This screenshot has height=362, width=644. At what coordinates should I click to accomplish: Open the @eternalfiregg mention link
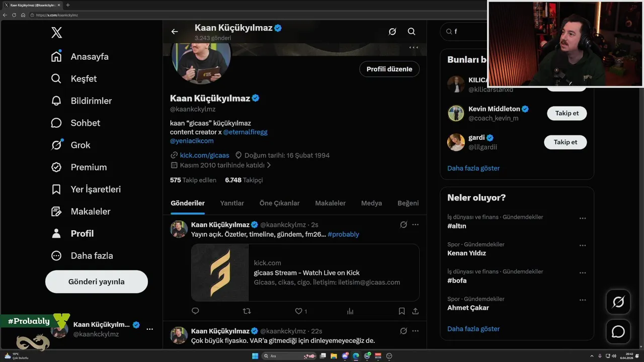(245, 132)
